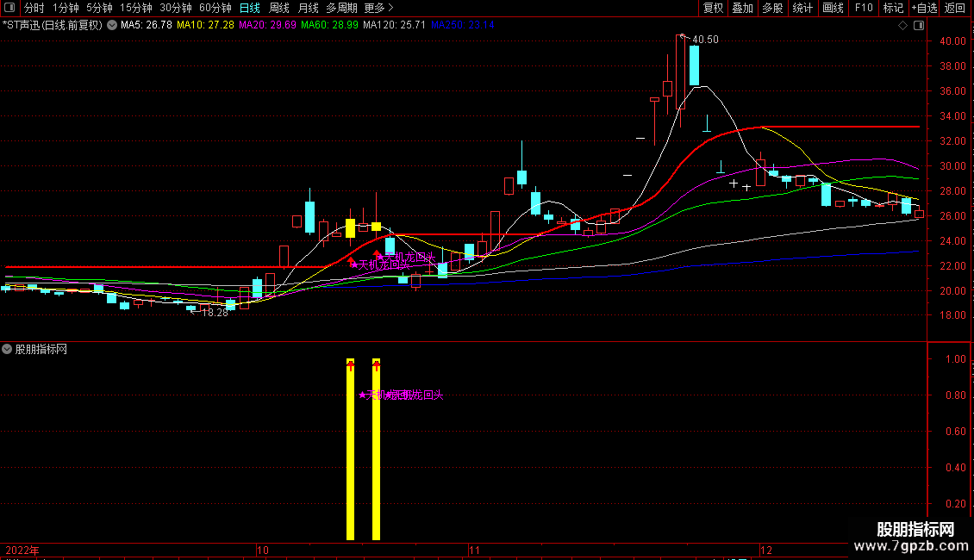The height and width of the screenshot is (560, 974).
Task: Click the month 11 marker on time axis
Action: point(475,550)
